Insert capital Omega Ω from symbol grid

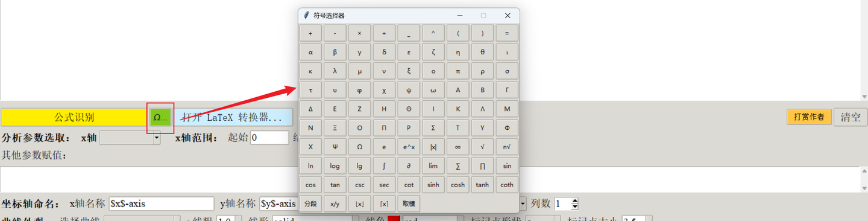click(x=360, y=147)
